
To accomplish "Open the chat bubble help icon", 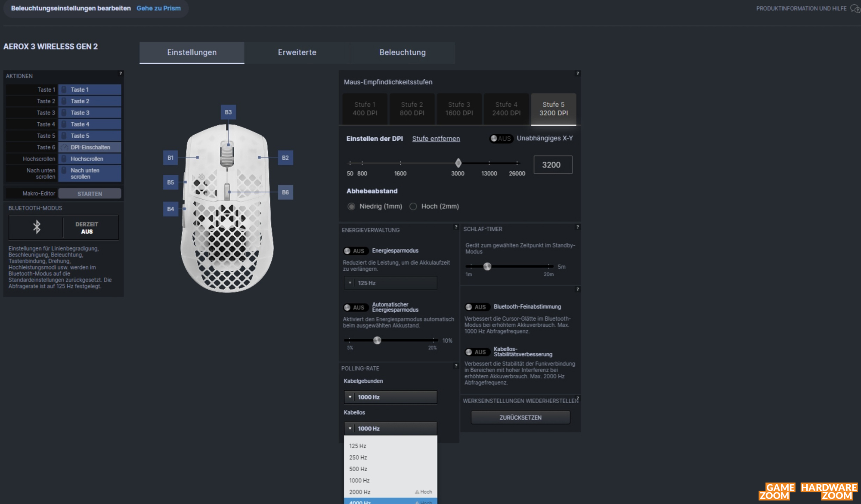I will 855,9.
